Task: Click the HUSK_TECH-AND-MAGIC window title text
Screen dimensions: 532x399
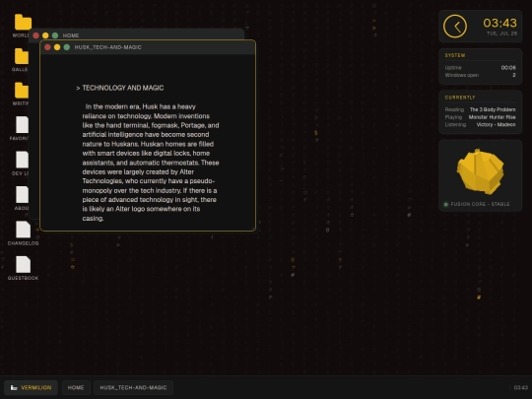Action: pyautogui.click(x=108, y=47)
